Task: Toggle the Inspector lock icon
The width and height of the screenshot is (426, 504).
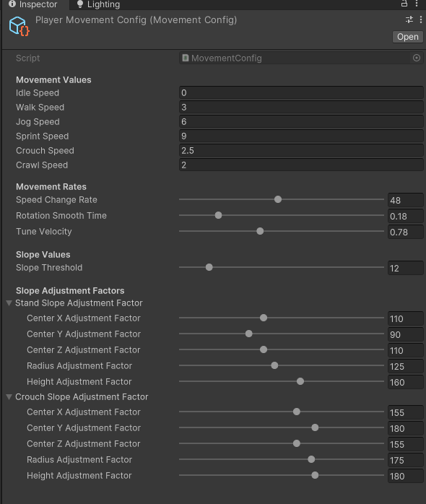Action: (404, 4)
